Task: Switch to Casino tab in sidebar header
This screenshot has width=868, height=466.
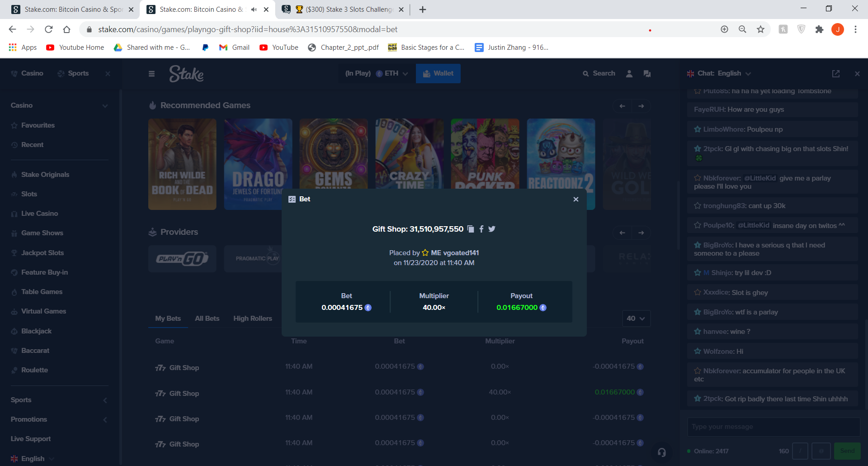Action: tap(27, 73)
